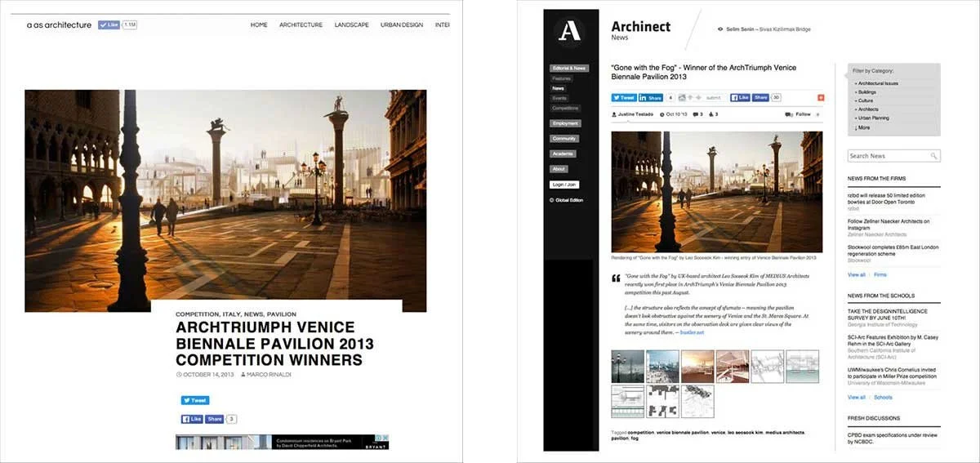Viewport: 980px width, 463px height.
Task: Click the Bryant Park advertisement banner
Action: 282,442
